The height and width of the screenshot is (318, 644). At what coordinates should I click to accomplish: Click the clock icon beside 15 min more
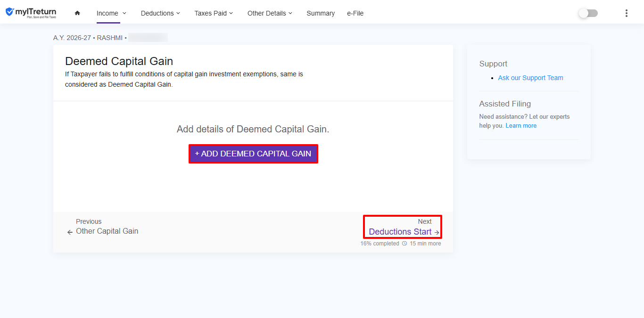point(405,244)
